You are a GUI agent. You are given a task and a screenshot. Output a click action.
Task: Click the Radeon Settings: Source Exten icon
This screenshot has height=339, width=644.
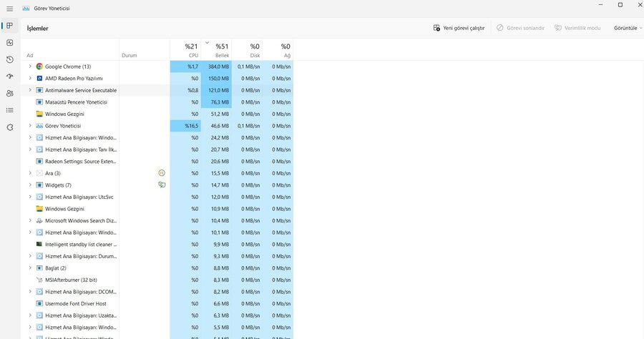tap(39, 162)
